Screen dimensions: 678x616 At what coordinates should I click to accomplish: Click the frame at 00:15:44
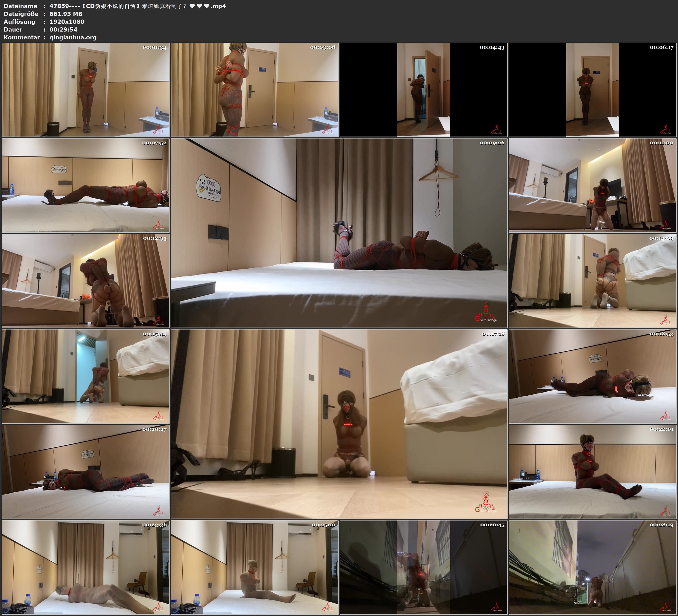pos(85,376)
